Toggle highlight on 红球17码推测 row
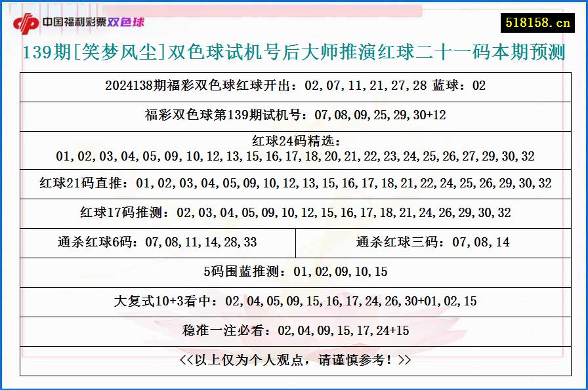The image size is (588, 390). point(294,212)
